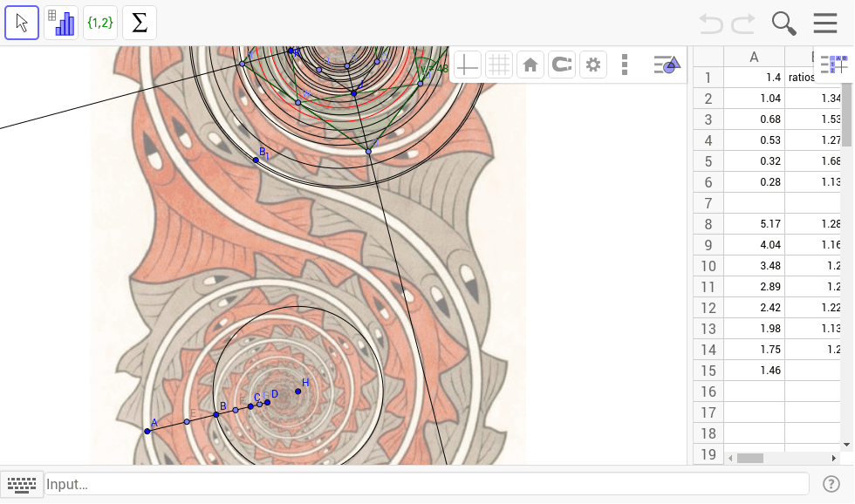Click cell A6 with value 0.28

pos(754,182)
